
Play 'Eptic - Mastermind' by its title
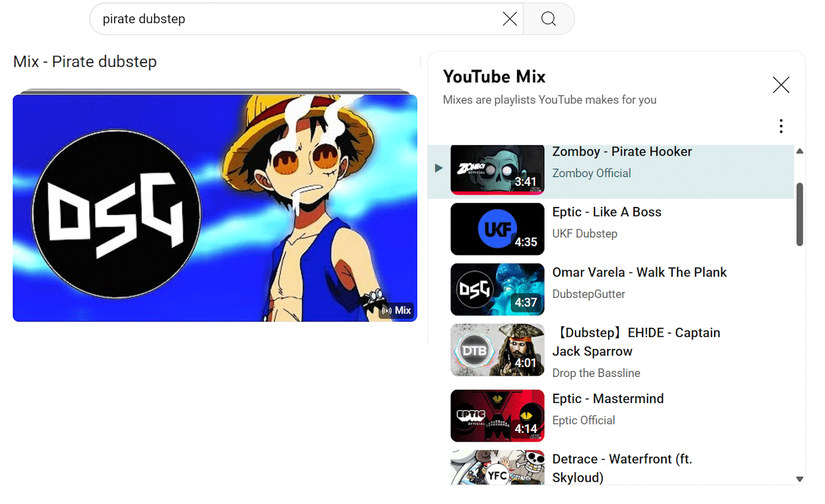(x=608, y=399)
